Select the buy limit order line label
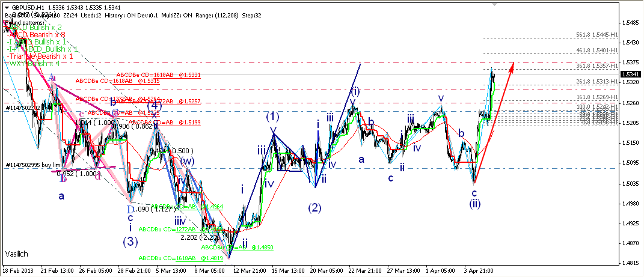Image resolution: width=644 pixels, height=277 pixels. pyautogui.click(x=33, y=165)
